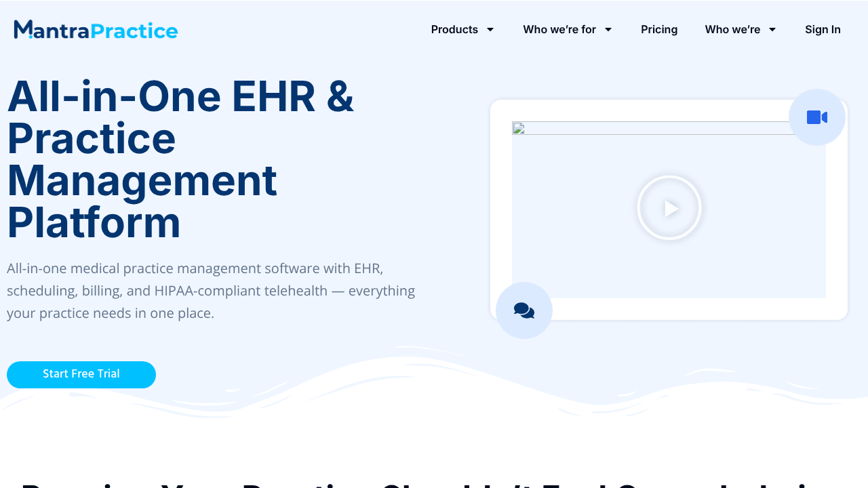The height and width of the screenshot is (488, 868).
Task: Click the Start Free Trial button
Action: tap(81, 375)
